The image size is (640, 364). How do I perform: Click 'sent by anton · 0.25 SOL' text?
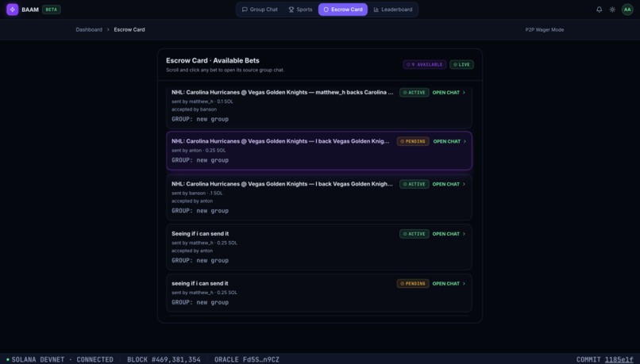click(x=199, y=151)
